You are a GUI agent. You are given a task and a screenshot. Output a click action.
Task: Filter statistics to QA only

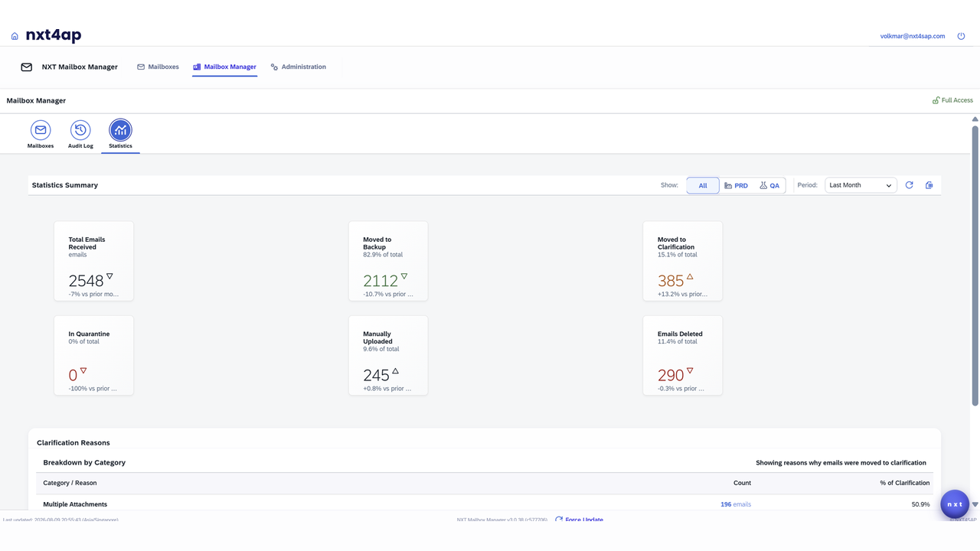(769, 185)
